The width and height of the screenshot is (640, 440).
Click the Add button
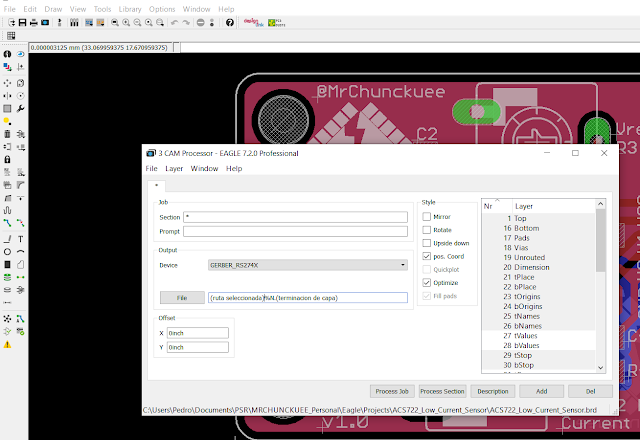click(x=542, y=391)
